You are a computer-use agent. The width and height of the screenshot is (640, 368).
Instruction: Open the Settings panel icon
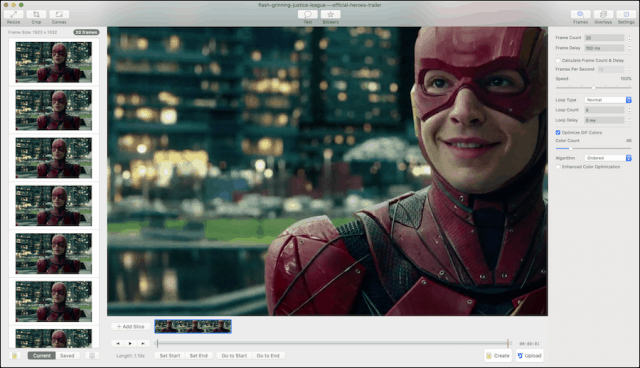[626, 14]
